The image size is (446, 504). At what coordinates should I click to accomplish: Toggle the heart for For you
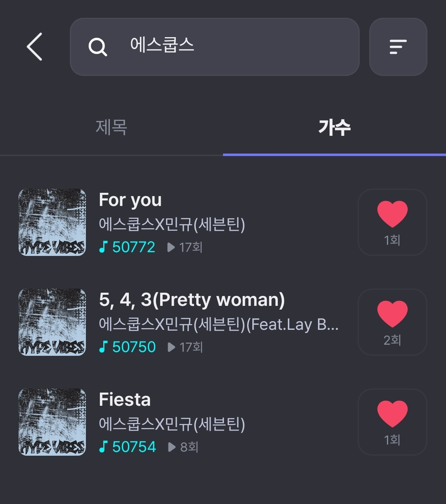(x=392, y=215)
